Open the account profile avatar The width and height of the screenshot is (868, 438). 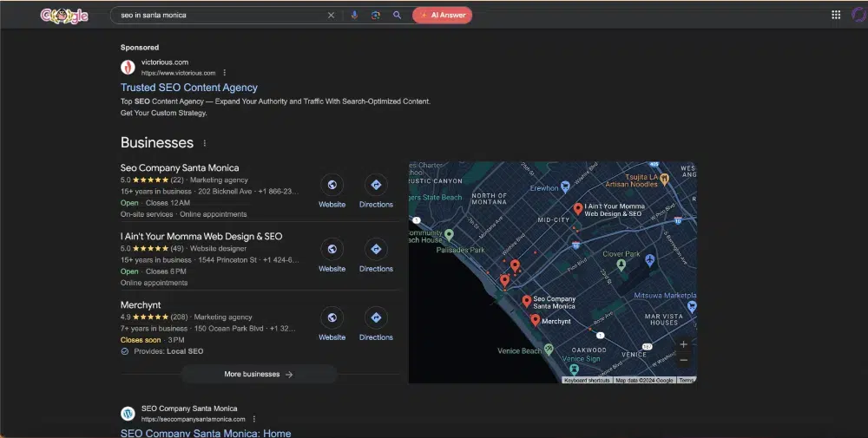[x=859, y=15]
